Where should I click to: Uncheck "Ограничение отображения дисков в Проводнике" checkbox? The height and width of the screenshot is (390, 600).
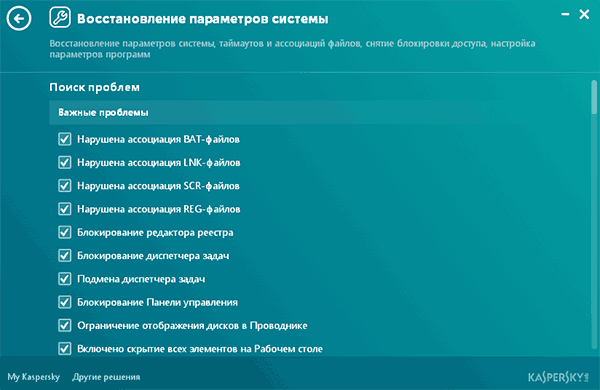[65, 325]
